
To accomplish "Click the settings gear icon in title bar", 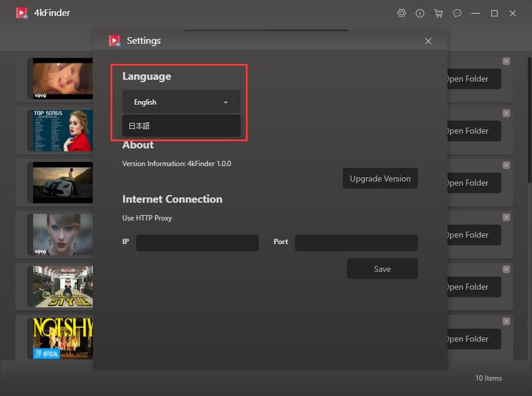I will (x=402, y=13).
